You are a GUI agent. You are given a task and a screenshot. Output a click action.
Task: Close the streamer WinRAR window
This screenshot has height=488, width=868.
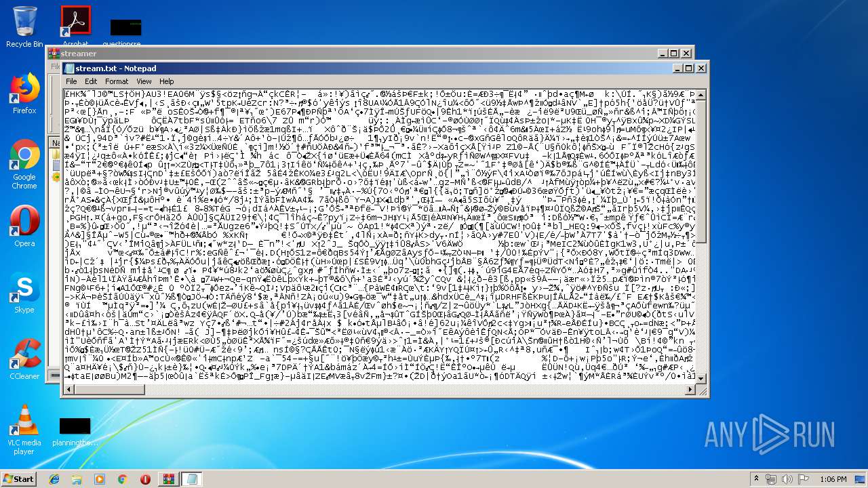(686, 54)
